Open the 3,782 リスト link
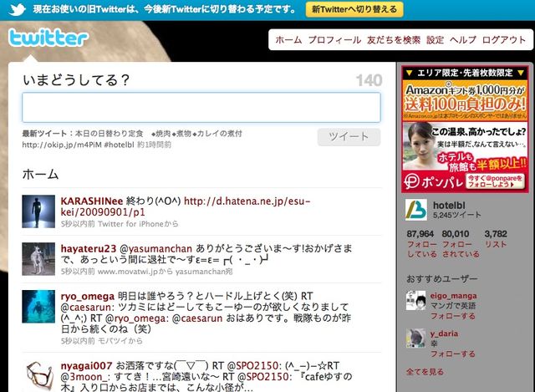 tap(496, 239)
